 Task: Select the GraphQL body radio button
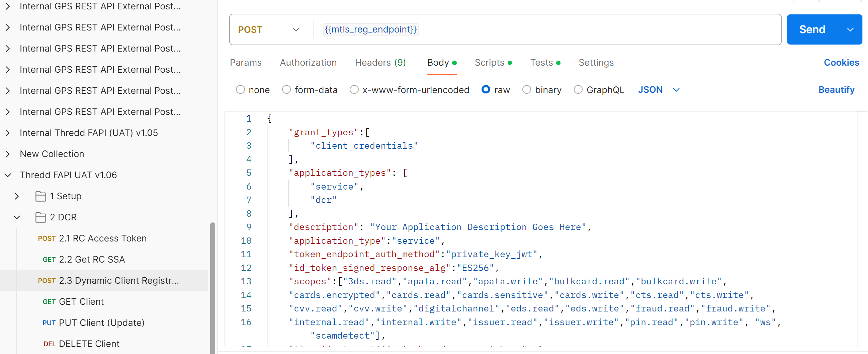coord(578,90)
